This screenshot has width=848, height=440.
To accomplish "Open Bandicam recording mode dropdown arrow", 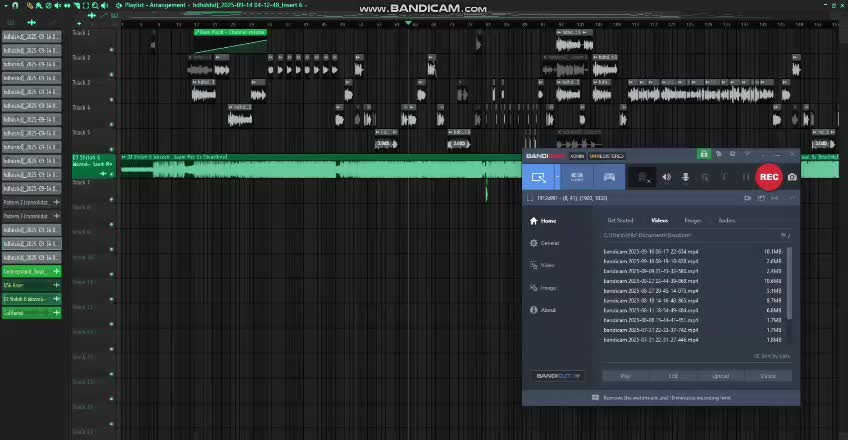I will coord(557,177).
